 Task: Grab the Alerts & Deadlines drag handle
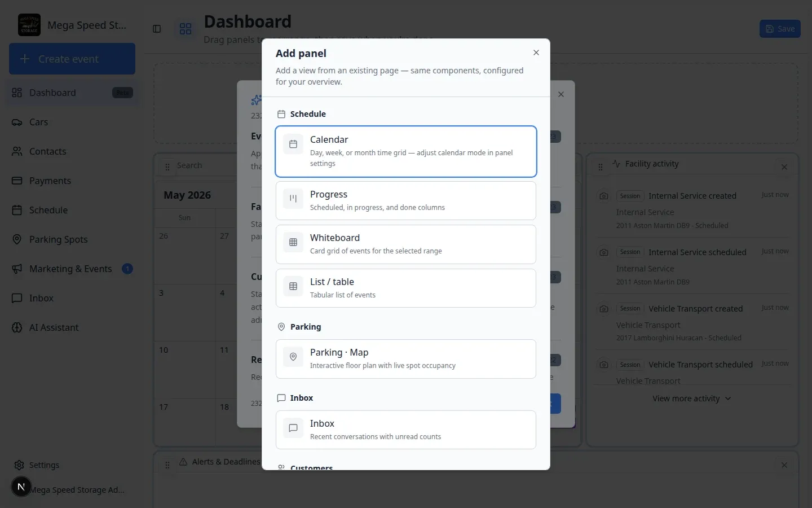[x=167, y=465]
